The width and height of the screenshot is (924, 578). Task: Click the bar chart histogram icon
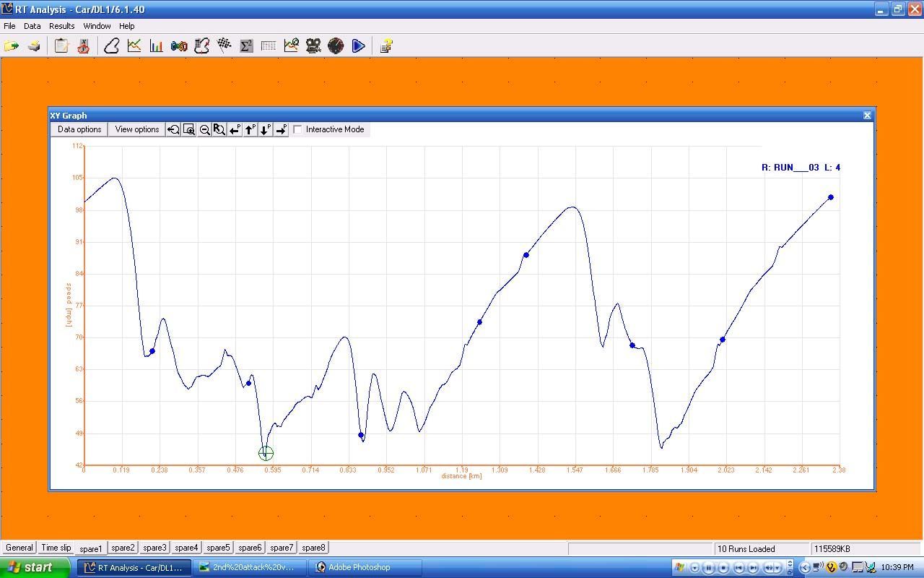156,46
